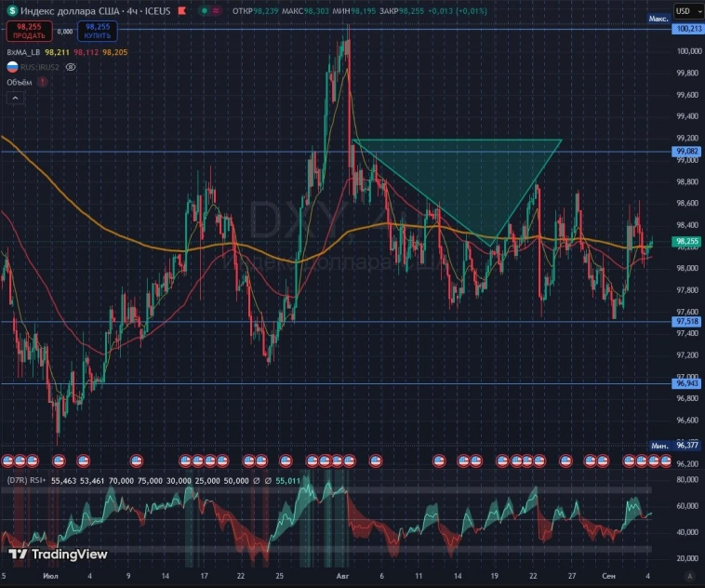Open the D7R RSI+ indicator legend
705x588 pixels.
pyautogui.click(x=28, y=481)
